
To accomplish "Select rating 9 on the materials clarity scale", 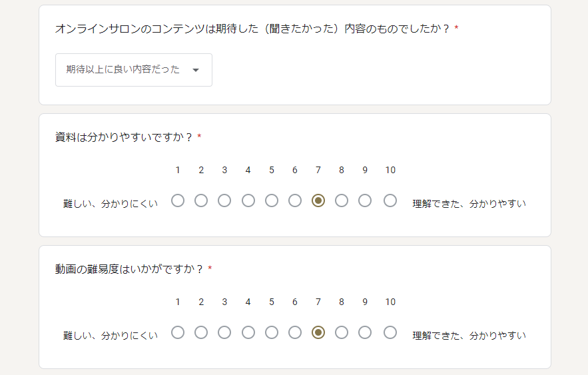I will coord(365,200).
